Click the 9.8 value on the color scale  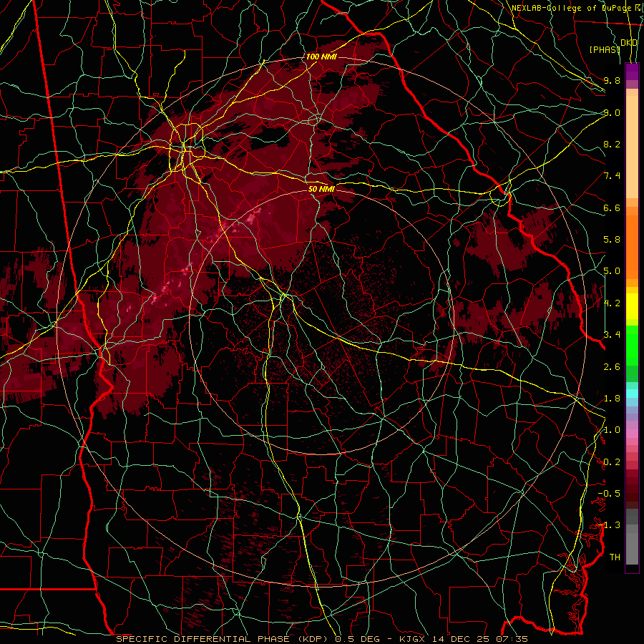612,80
